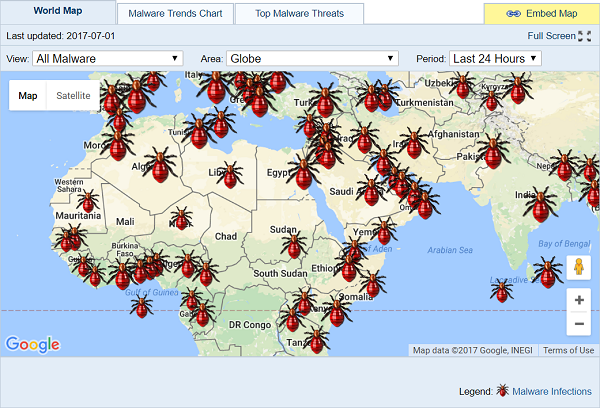600x408 pixels.
Task: Click the malware bug over India
Action: click(540, 204)
